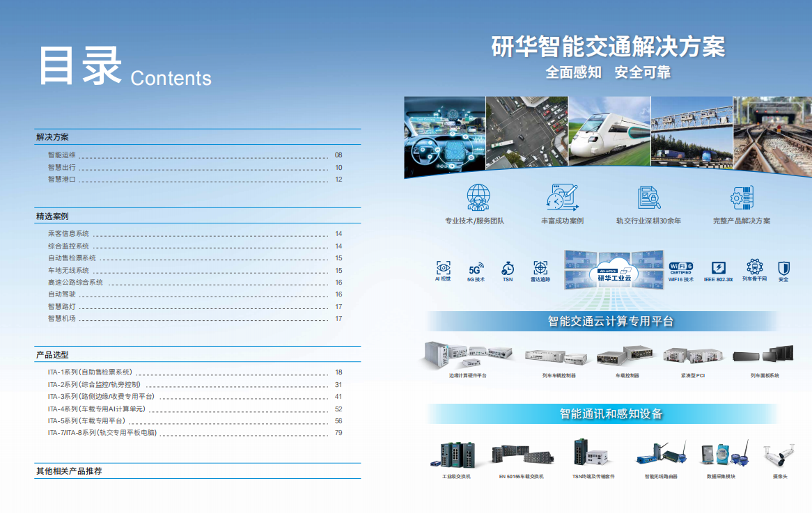Click the 精选案例 section heading

pos(52,216)
